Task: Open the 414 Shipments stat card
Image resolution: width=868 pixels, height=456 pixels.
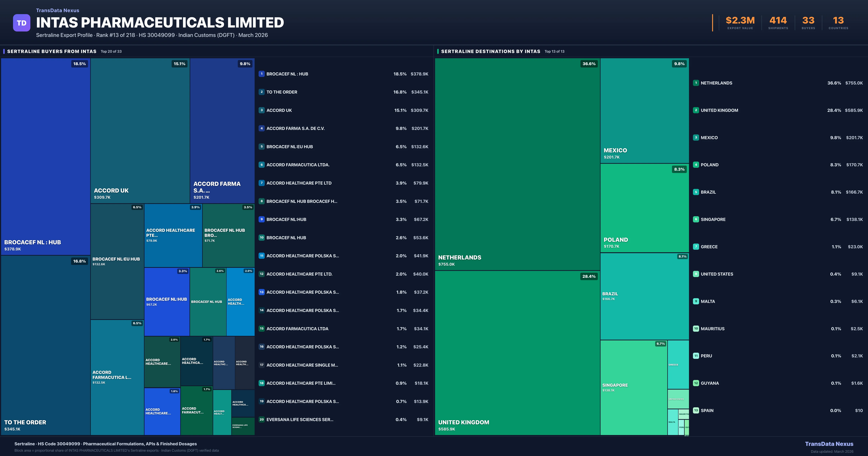Action: [778, 22]
